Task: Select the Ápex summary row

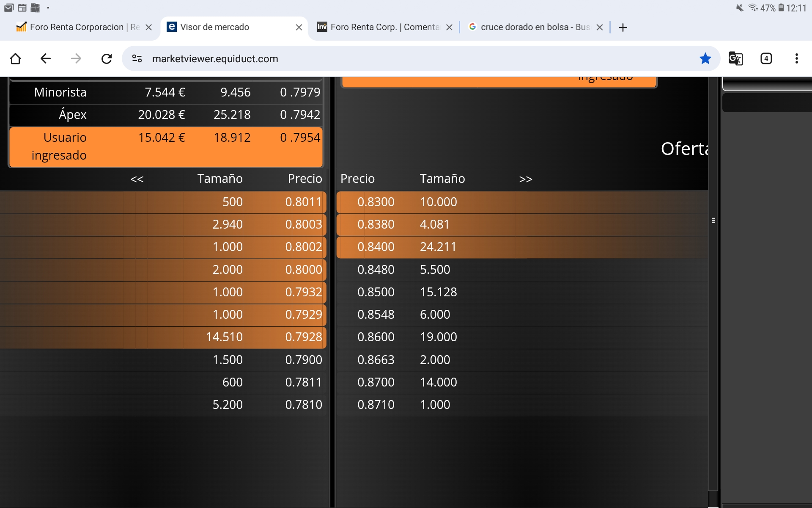Action: (x=166, y=115)
